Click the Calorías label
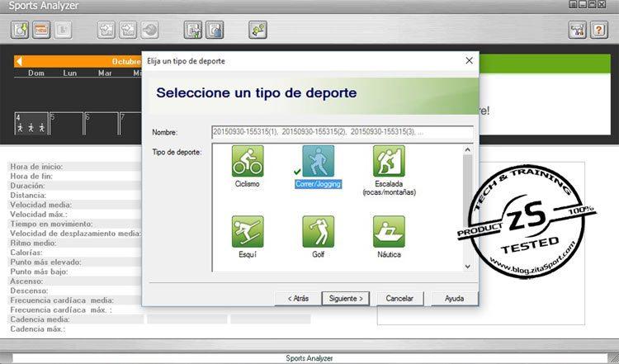Image resolution: width=619 pixels, height=364 pixels. [26, 253]
